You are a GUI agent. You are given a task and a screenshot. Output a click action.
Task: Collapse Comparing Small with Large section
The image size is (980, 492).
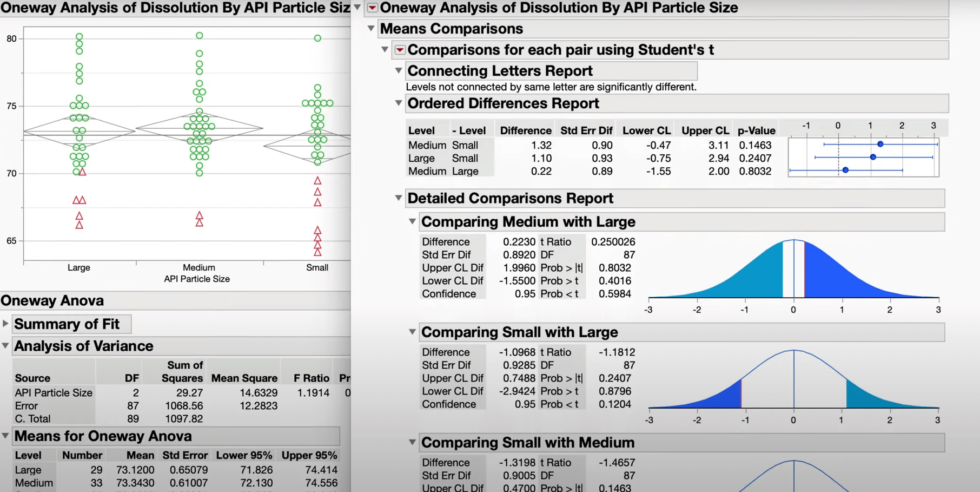[412, 332]
